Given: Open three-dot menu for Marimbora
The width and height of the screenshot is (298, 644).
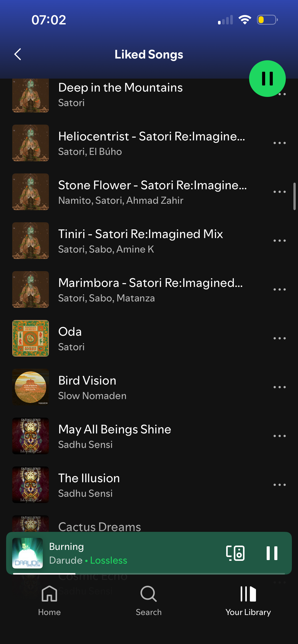Looking at the screenshot, I should tap(279, 289).
